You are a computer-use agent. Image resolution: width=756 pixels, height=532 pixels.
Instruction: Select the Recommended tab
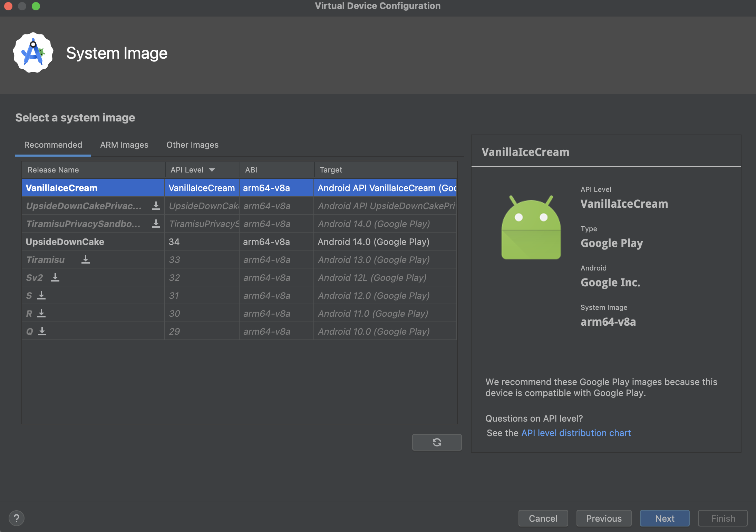[53, 145]
